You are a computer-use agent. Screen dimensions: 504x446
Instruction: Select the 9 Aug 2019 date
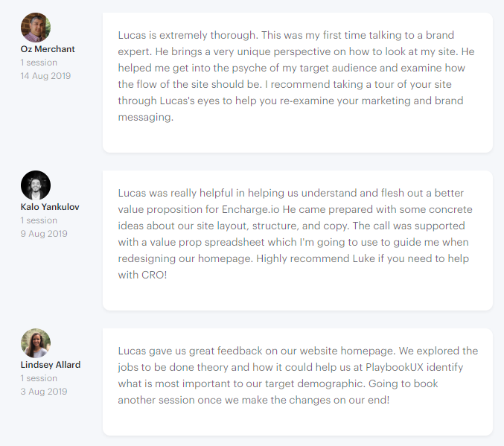coord(44,234)
